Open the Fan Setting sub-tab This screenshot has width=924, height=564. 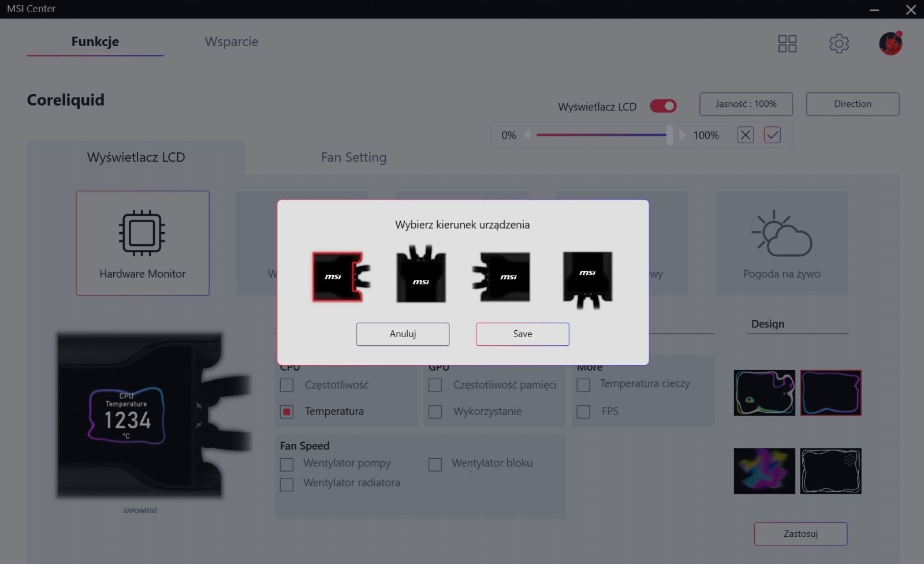353,157
